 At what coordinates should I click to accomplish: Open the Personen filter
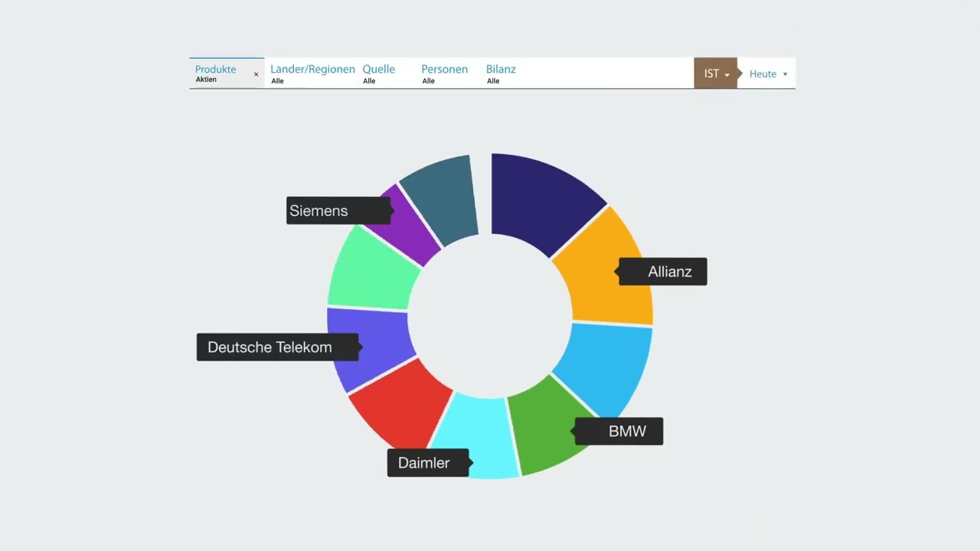tap(444, 73)
